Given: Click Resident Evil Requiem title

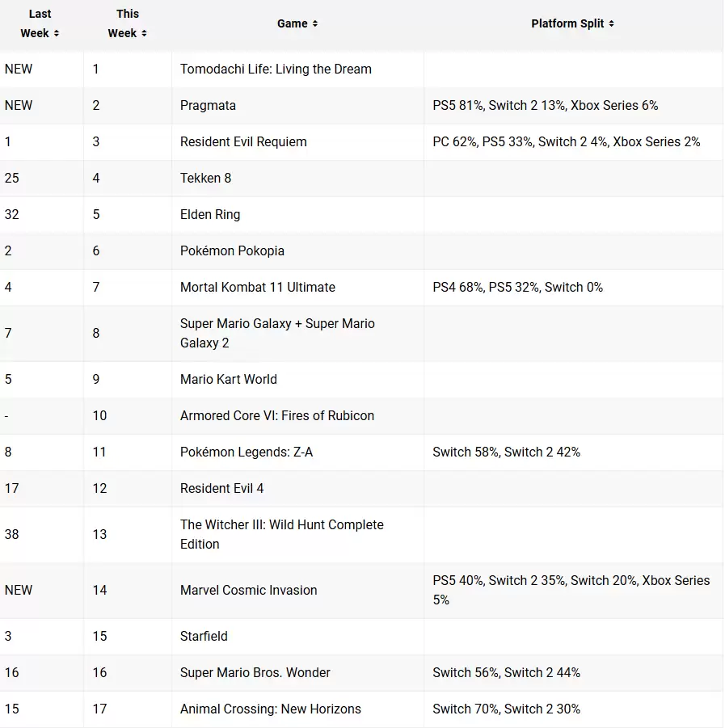Looking at the screenshot, I should coord(243,142).
